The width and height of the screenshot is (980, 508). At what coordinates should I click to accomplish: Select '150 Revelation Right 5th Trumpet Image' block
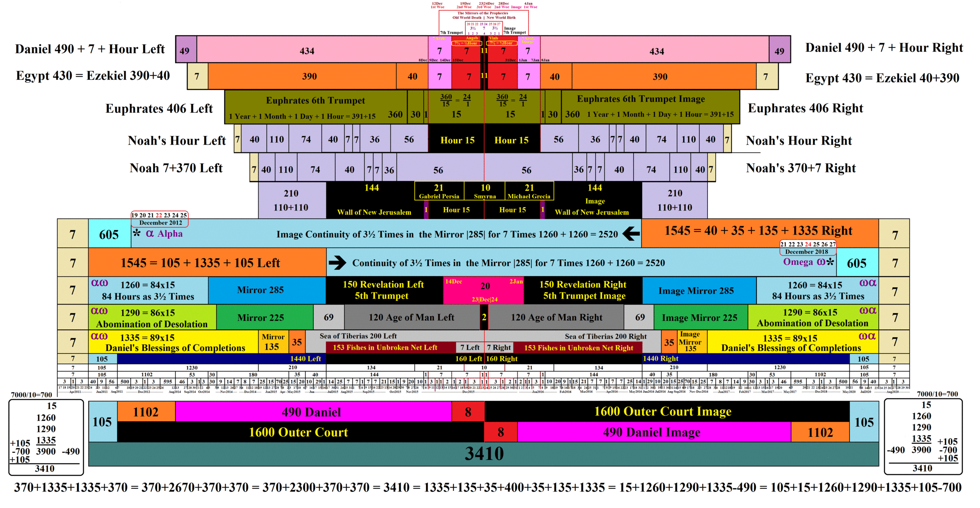coord(583,290)
